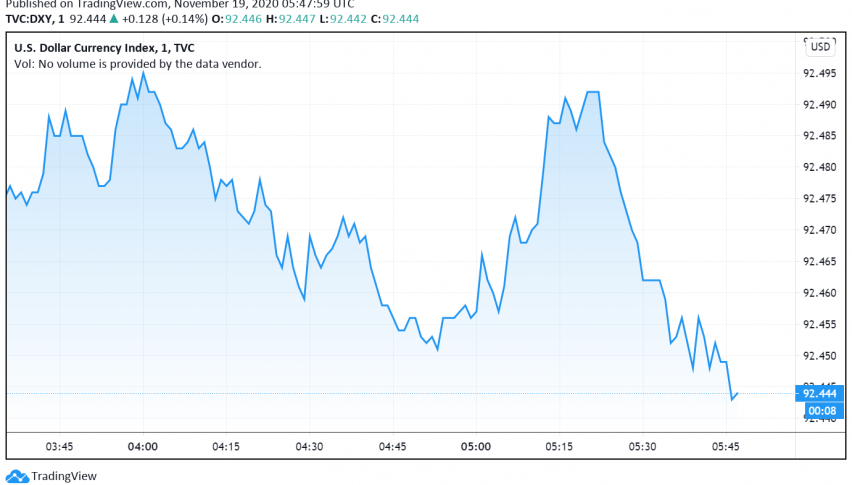This screenshot has width=852, height=485.
Task: Click the TVC:DXY symbol text in header
Action: [x=35, y=19]
